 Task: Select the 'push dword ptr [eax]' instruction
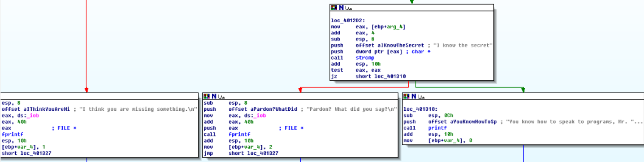point(367,52)
